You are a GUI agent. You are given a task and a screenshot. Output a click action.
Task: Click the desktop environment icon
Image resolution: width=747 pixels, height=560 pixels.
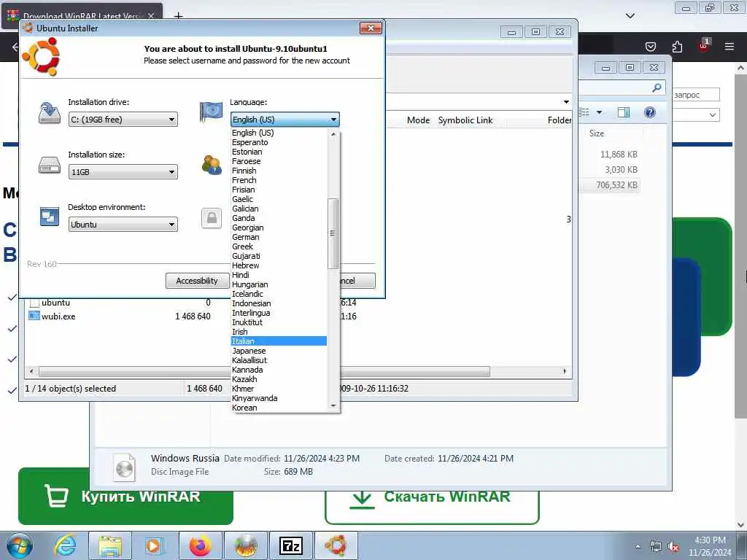(x=50, y=217)
